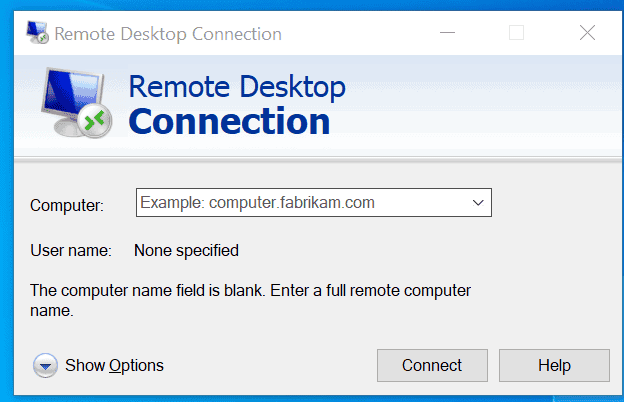Click the green arrows badge on monitor icon
Image resolution: width=624 pixels, height=402 pixels.
point(94,121)
